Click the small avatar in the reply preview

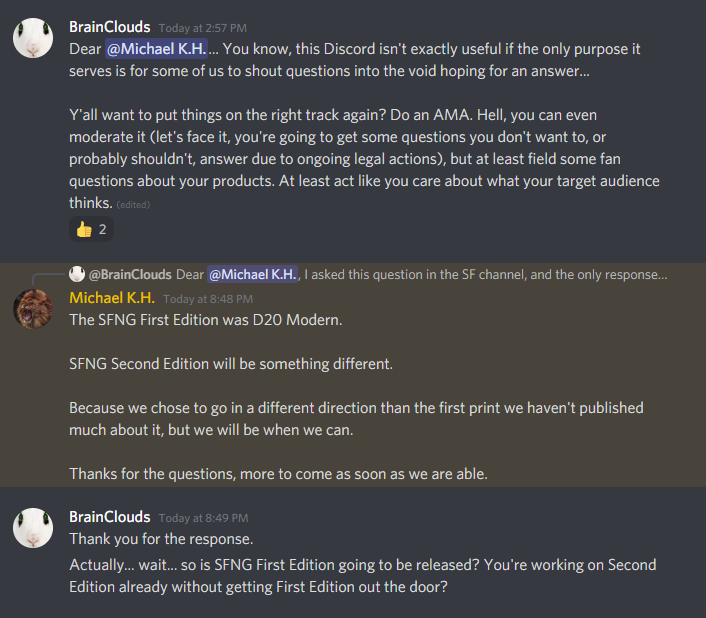[77, 274]
